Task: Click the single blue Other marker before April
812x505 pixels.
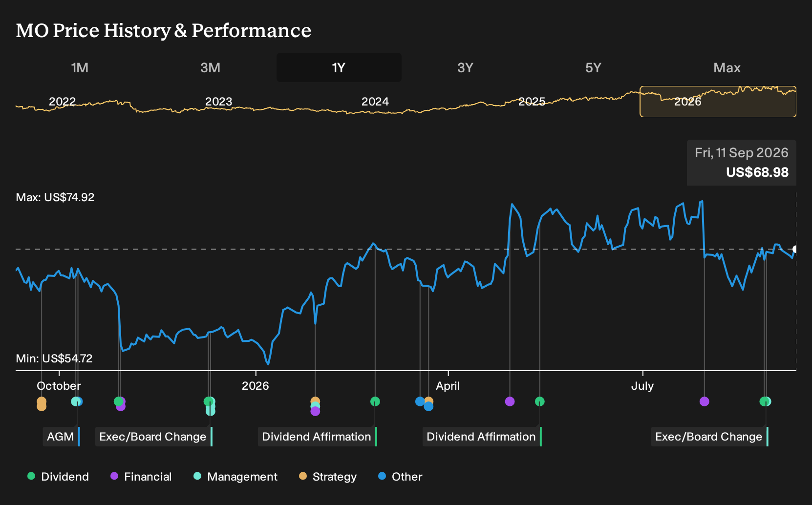Action: (420, 401)
